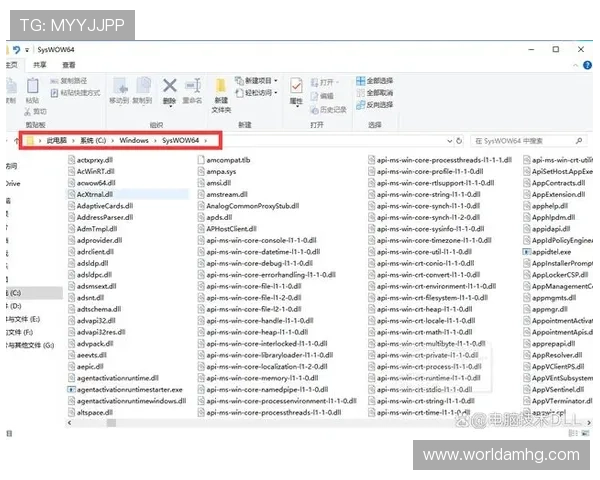Expand the Open (打开) dropdown in ribbon

click(x=327, y=81)
